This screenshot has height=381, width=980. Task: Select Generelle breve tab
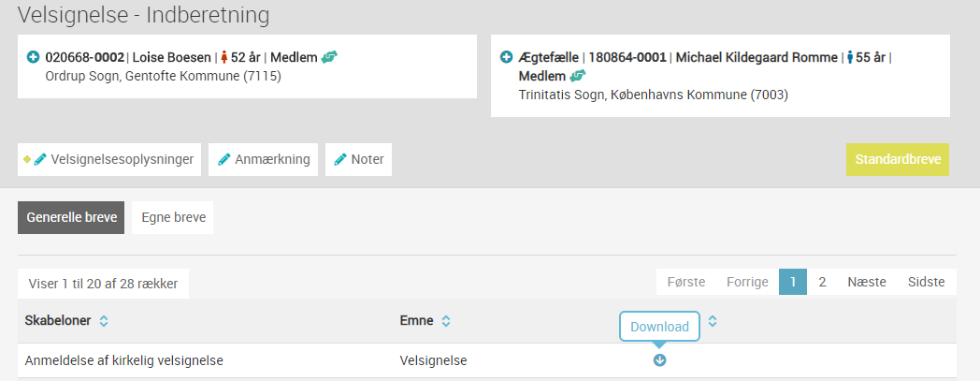[71, 218]
